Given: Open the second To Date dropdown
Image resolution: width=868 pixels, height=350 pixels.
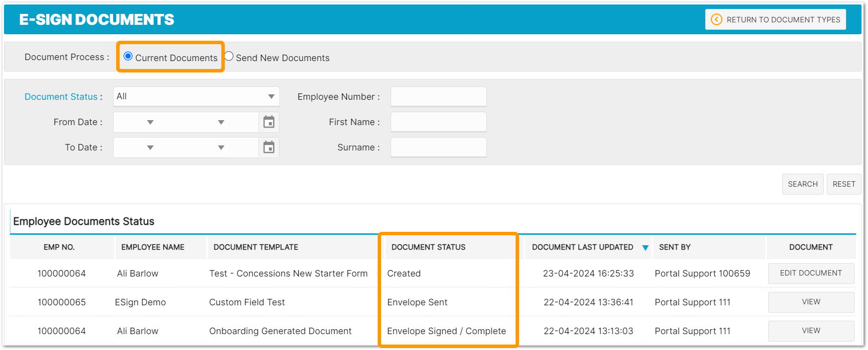Looking at the screenshot, I should click(x=221, y=147).
